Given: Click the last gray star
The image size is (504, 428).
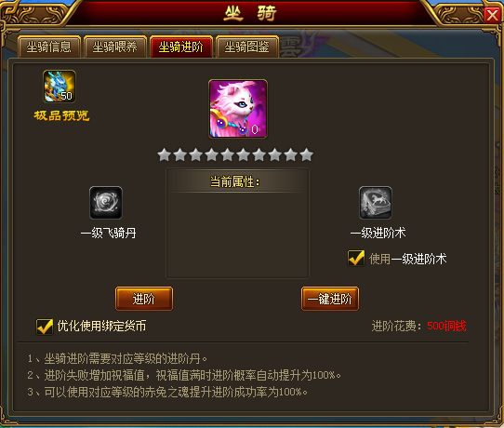Looking at the screenshot, I should point(307,154).
